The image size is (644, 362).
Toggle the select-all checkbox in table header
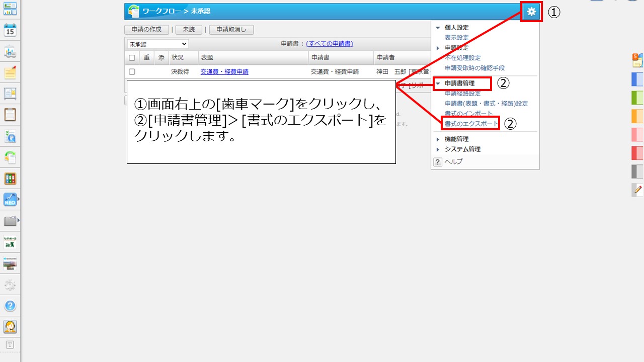(132, 58)
